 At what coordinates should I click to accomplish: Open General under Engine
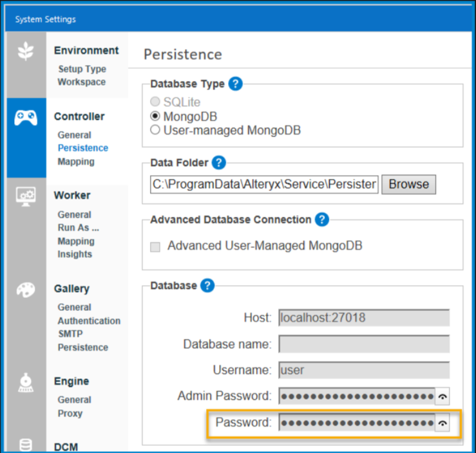click(x=74, y=400)
